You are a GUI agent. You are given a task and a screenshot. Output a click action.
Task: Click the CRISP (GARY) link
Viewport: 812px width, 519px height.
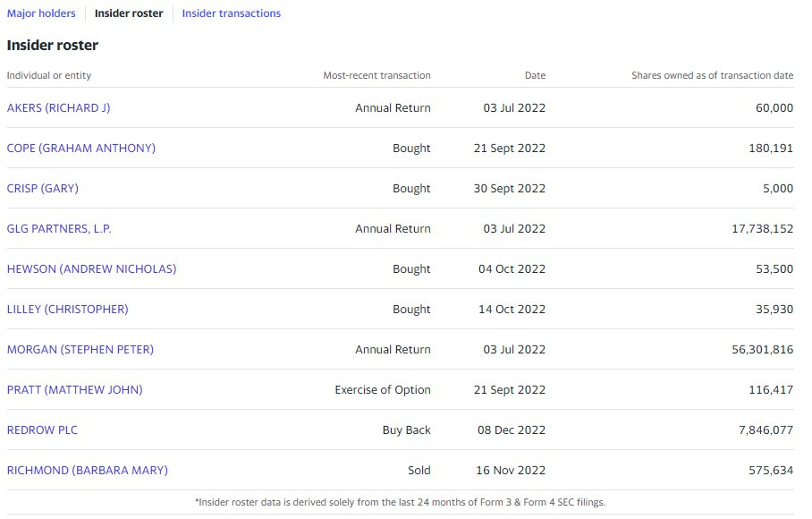pos(42,189)
